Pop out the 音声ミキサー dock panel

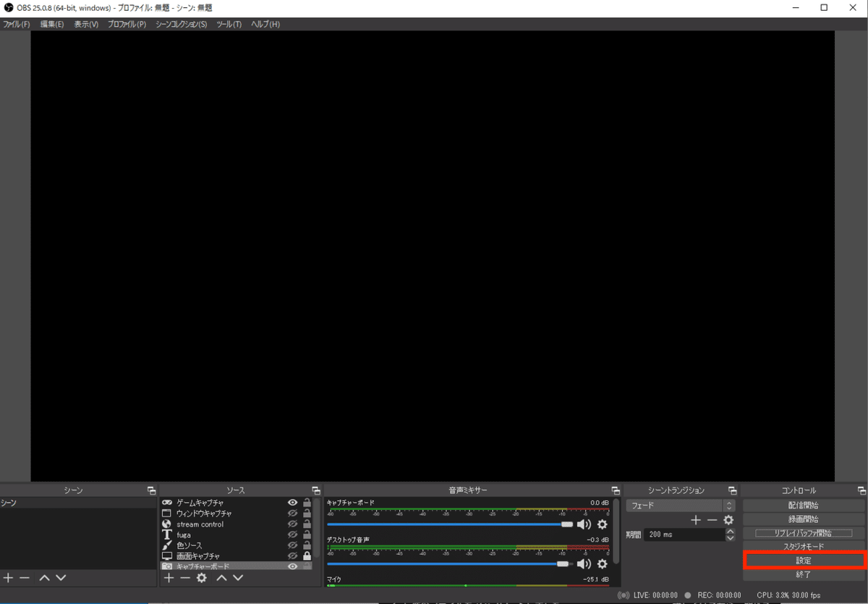click(616, 490)
